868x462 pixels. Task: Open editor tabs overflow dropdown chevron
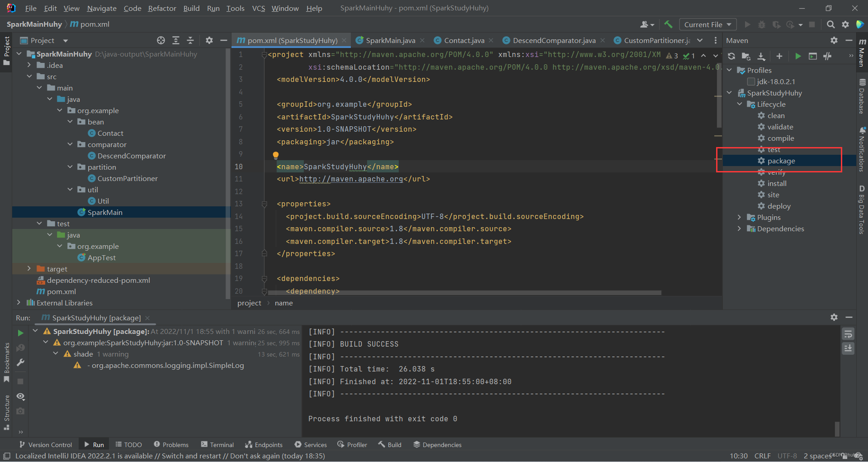[x=700, y=40]
